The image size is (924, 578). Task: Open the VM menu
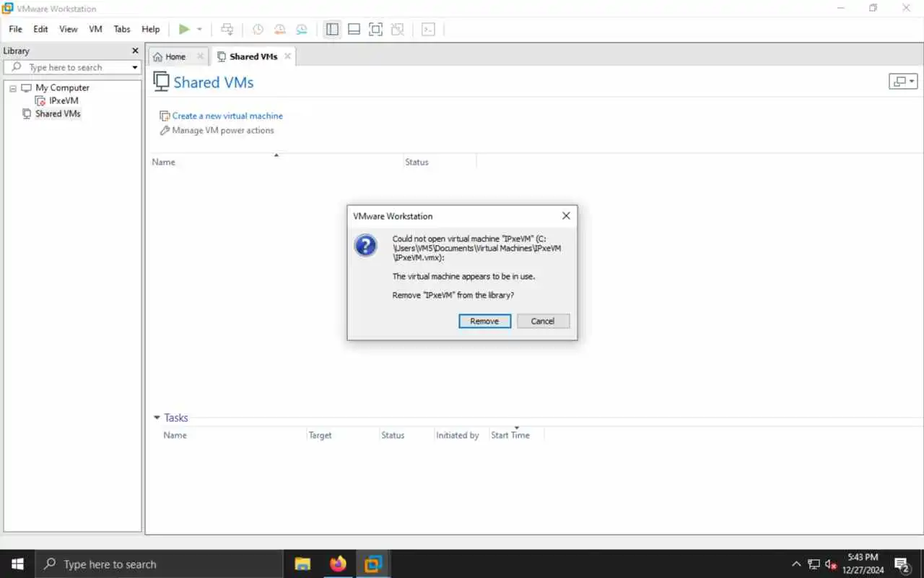pyautogui.click(x=95, y=29)
